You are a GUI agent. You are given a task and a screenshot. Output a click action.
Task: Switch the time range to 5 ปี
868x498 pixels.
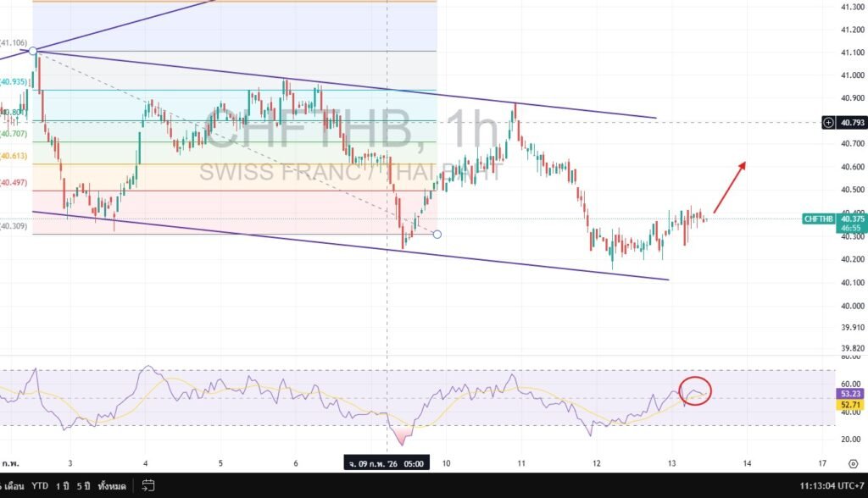click(x=84, y=486)
